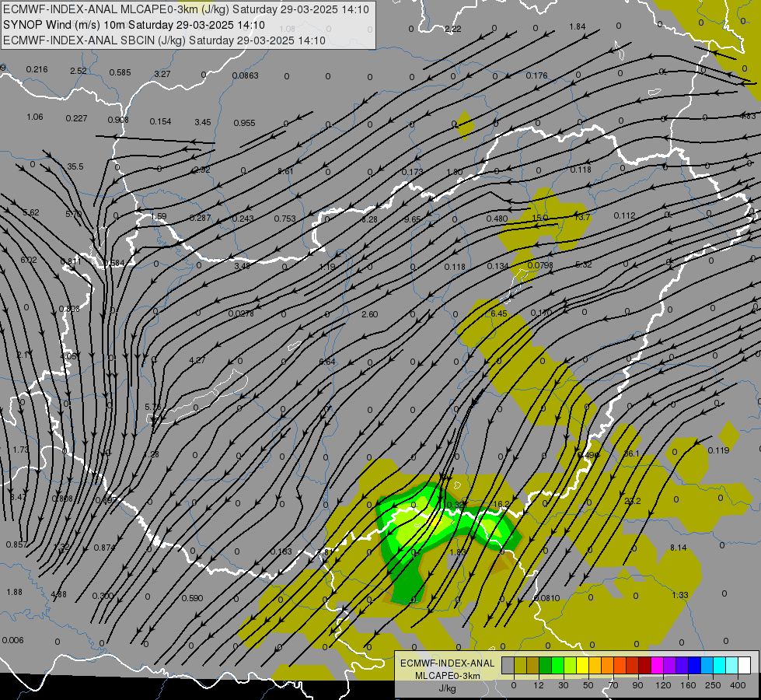Click the legend tick label 160
This screenshot has height=700, width=761.
(688, 685)
